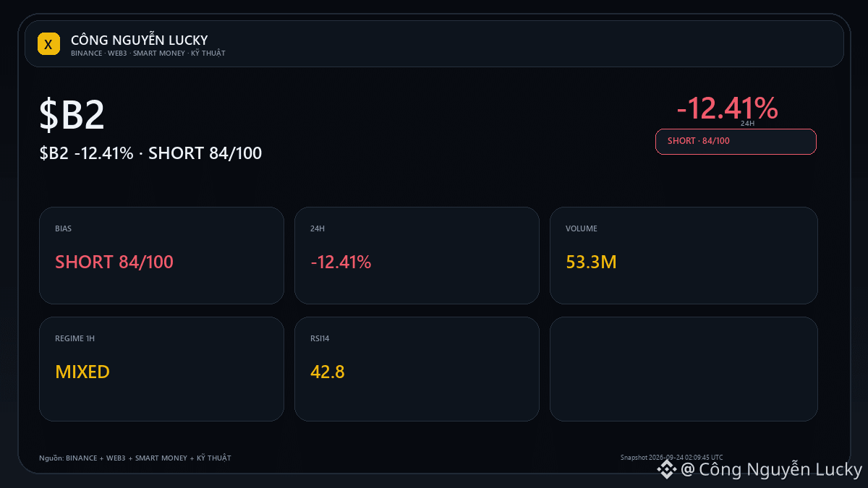Click the header tagline BINANCE · WEB3 · SMART MONEY
Viewport: 868px width, 488px height.
coord(148,53)
